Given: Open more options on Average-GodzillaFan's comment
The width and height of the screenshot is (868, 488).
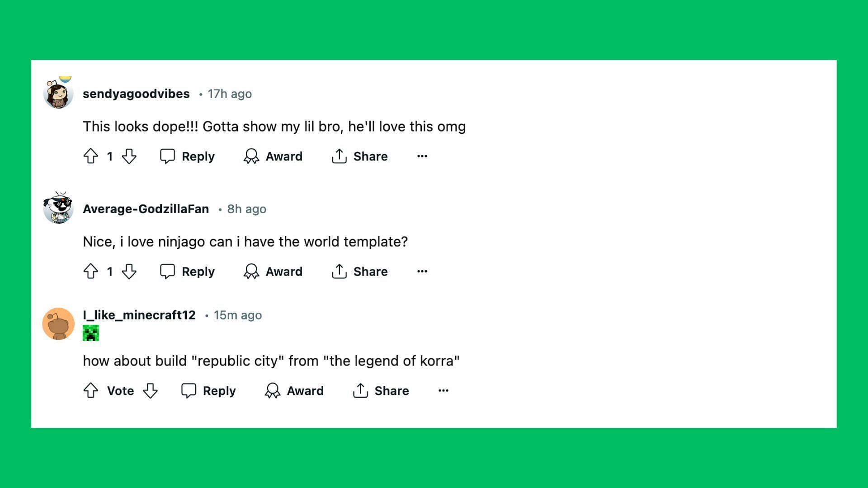Looking at the screenshot, I should [422, 272].
